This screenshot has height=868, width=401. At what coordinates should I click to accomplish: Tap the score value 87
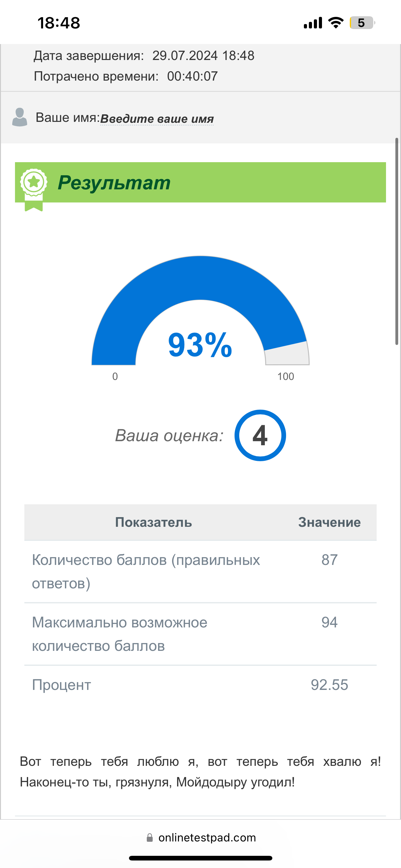pos(329,560)
